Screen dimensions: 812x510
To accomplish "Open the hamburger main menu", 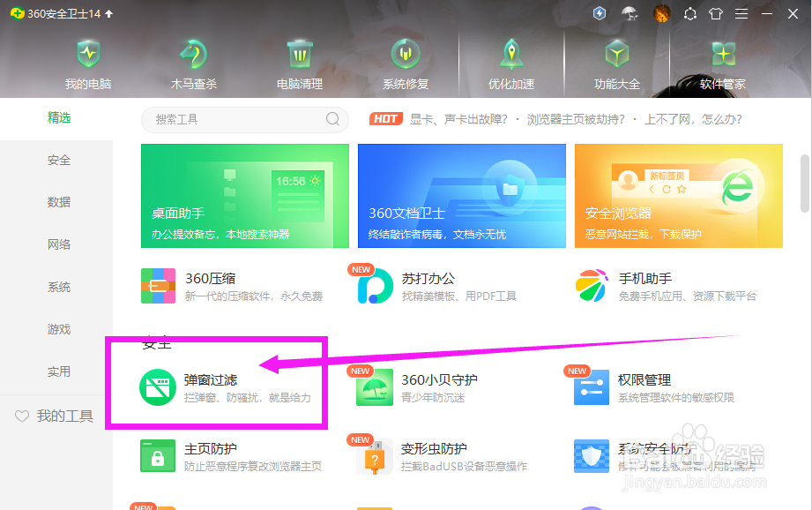I will pyautogui.click(x=741, y=13).
